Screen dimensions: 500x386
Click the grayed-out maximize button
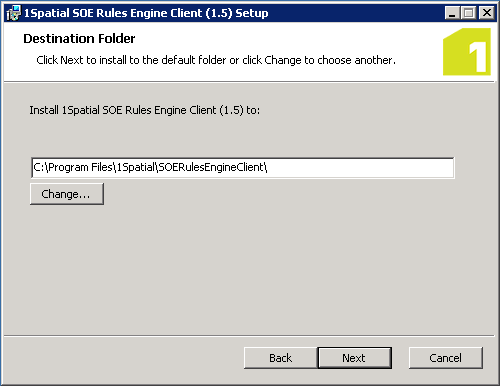coord(469,13)
